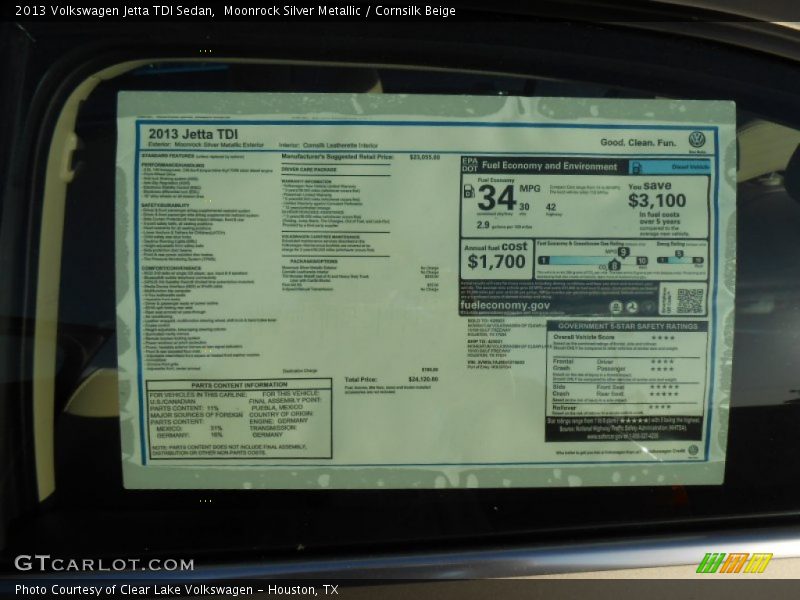The width and height of the screenshot is (800, 600).
Task: Click "GOVERNMENT 5-STAR SAFETY RATINGS" header
Action: tap(628, 327)
